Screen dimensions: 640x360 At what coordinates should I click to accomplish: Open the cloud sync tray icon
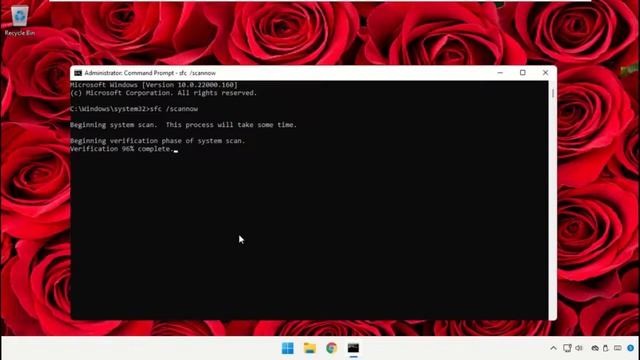point(595,348)
